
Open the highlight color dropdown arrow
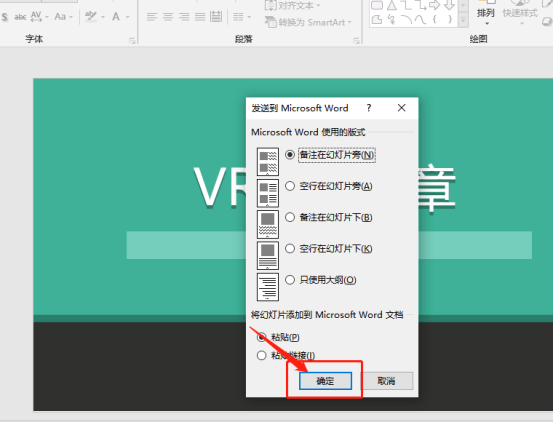(x=103, y=17)
